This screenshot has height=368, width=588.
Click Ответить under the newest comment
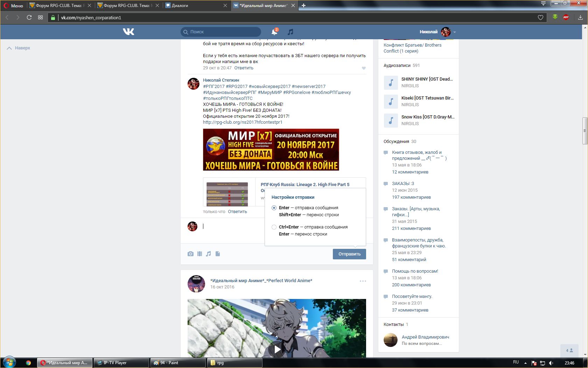(x=237, y=212)
